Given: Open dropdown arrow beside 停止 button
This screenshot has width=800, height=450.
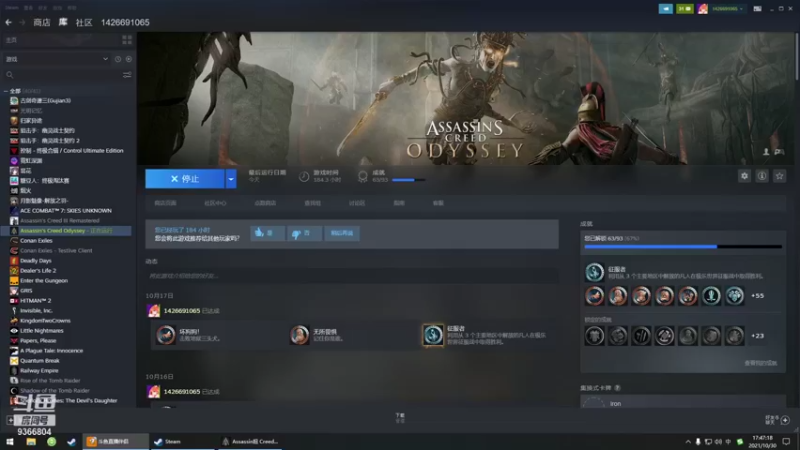Looking at the screenshot, I should 231,179.
